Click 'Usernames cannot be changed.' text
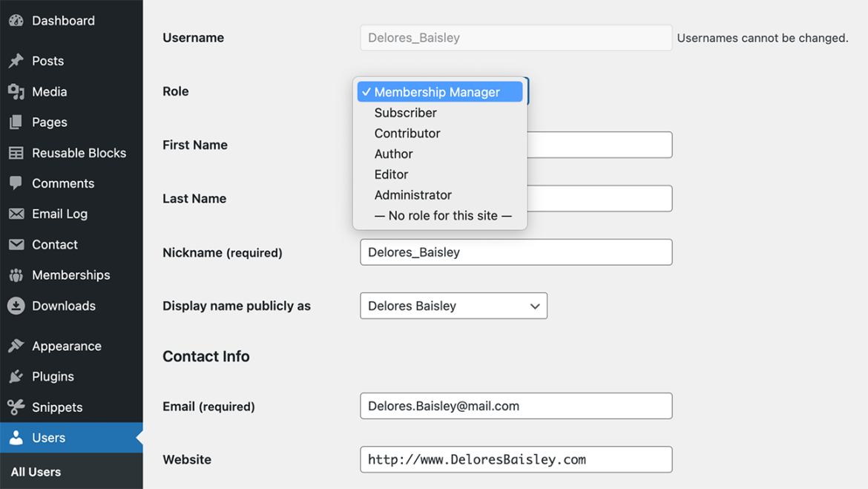This screenshot has height=489, width=868. [762, 38]
